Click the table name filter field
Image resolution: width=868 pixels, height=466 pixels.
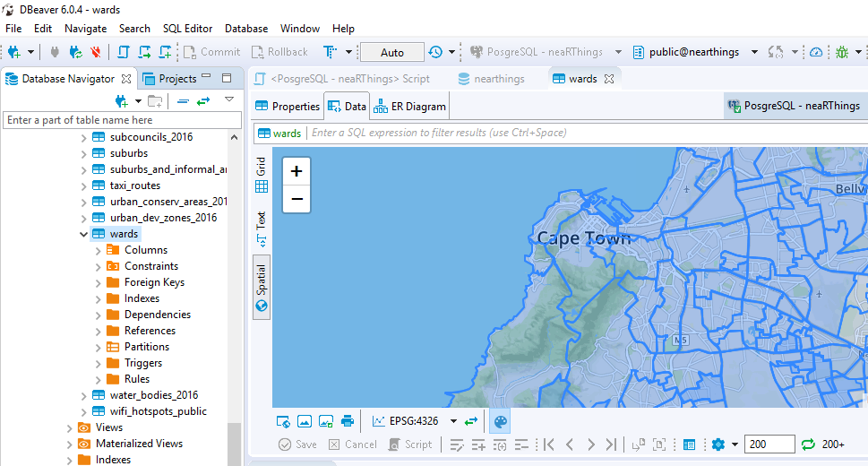(x=123, y=120)
